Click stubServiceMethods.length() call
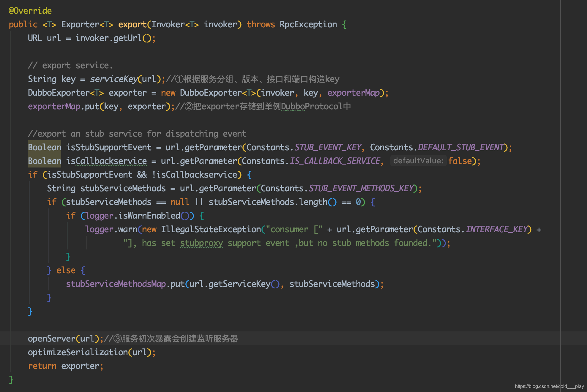Screen dimensions: 587x392 click(x=273, y=202)
